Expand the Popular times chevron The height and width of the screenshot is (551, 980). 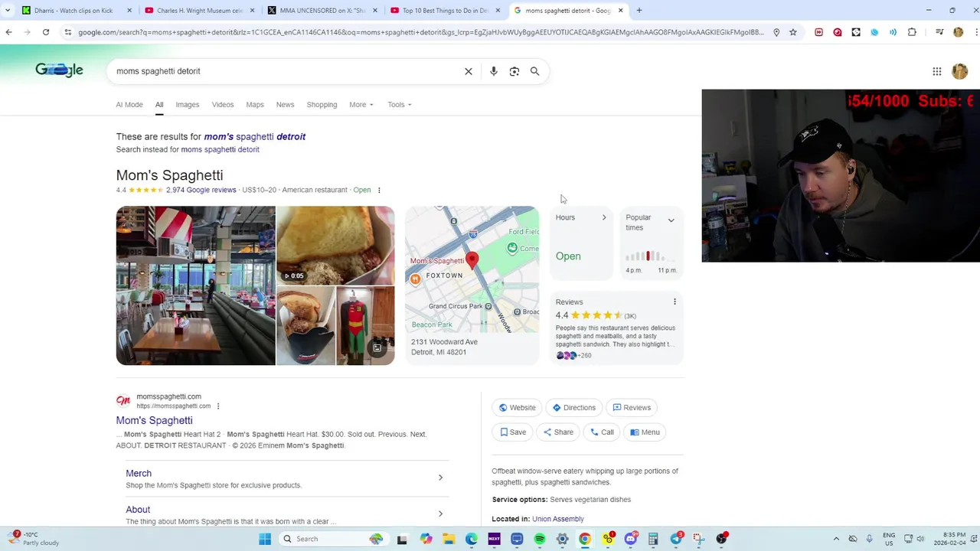(x=671, y=220)
